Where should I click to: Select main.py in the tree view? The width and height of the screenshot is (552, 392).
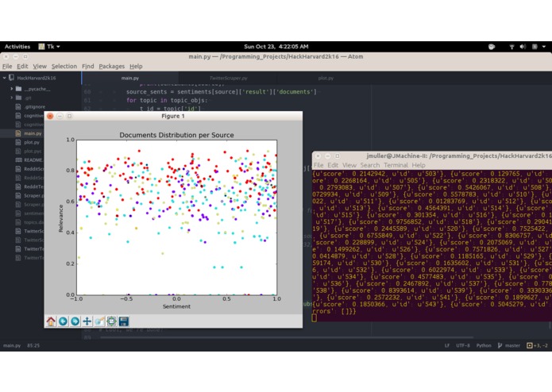(x=33, y=133)
